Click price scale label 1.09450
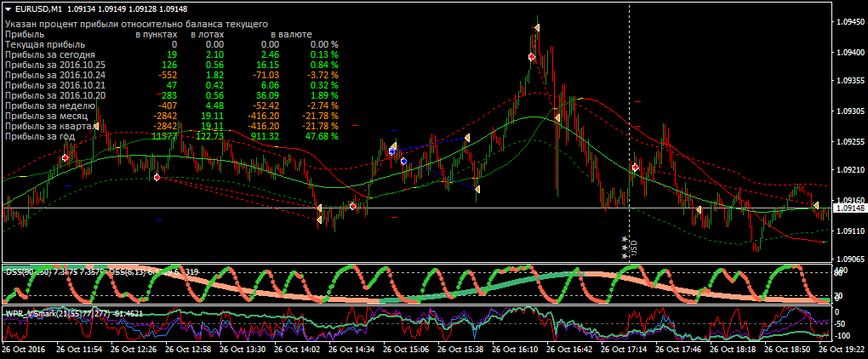Viewport: 868px width, 359px height. tap(849, 21)
